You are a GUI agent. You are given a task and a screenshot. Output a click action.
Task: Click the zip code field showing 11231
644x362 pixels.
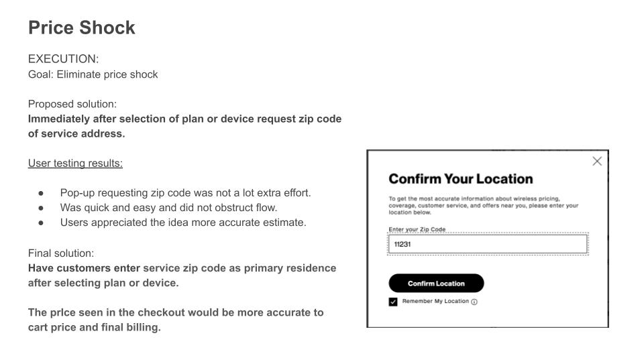tap(488, 244)
